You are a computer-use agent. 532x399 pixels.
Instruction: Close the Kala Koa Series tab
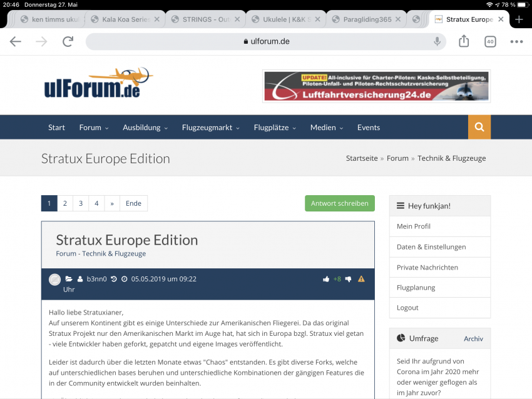coord(156,19)
